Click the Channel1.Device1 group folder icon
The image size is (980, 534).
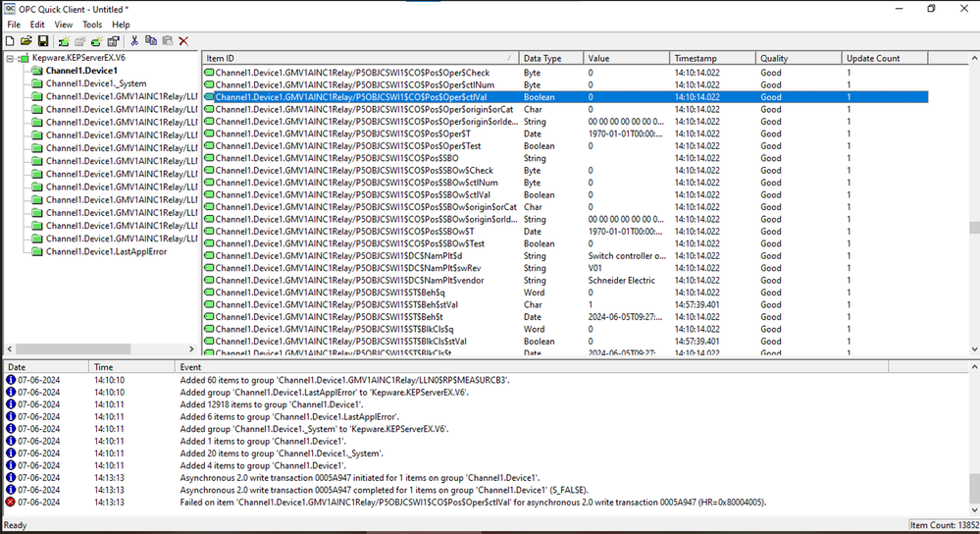tap(37, 71)
